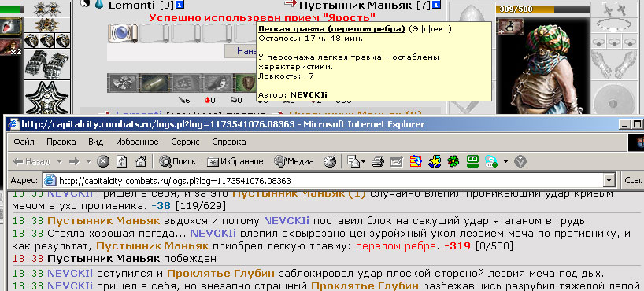Check Lemonti's green health bar

[x=11, y=9]
